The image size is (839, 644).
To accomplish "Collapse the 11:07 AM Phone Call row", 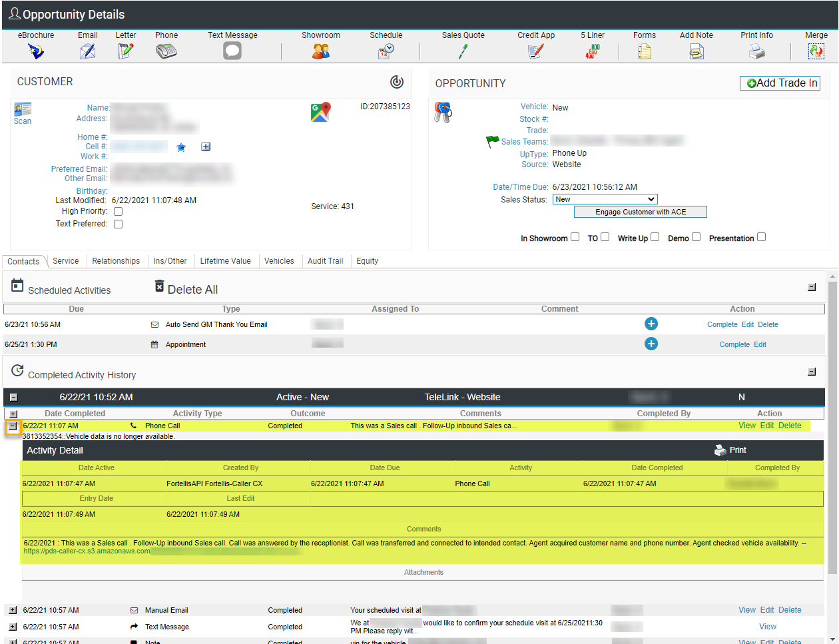I will (12, 426).
